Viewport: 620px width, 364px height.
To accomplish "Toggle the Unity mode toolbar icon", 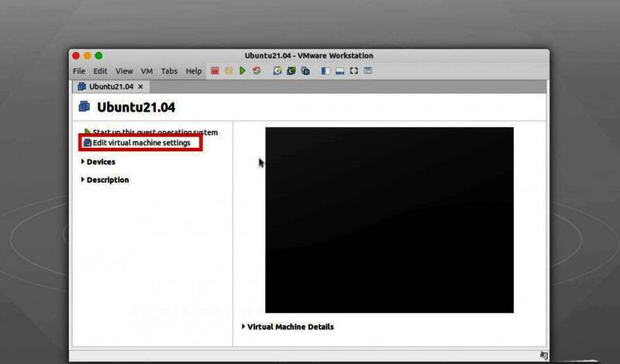I will 368,71.
